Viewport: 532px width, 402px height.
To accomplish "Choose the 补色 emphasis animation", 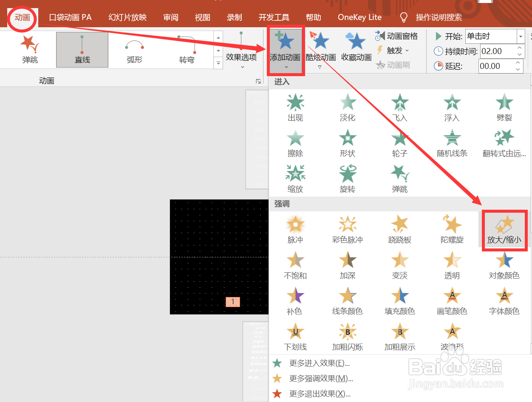I will click(295, 302).
